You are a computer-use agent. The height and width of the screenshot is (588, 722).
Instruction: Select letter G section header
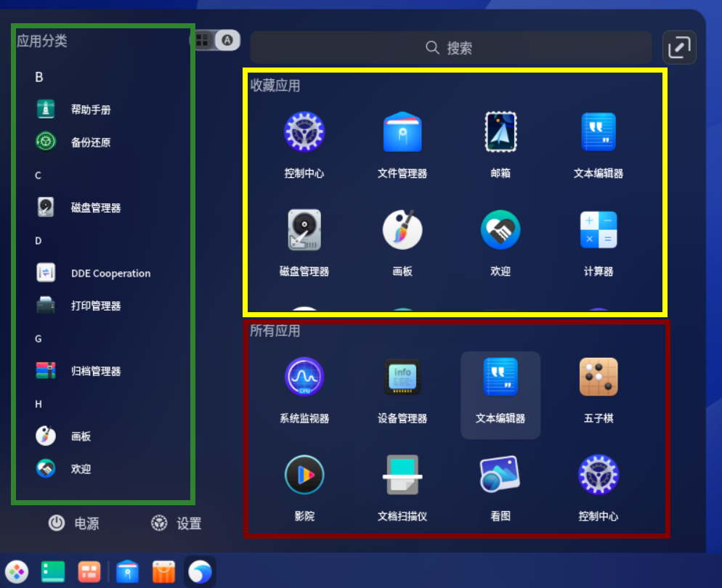pos(38,338)
